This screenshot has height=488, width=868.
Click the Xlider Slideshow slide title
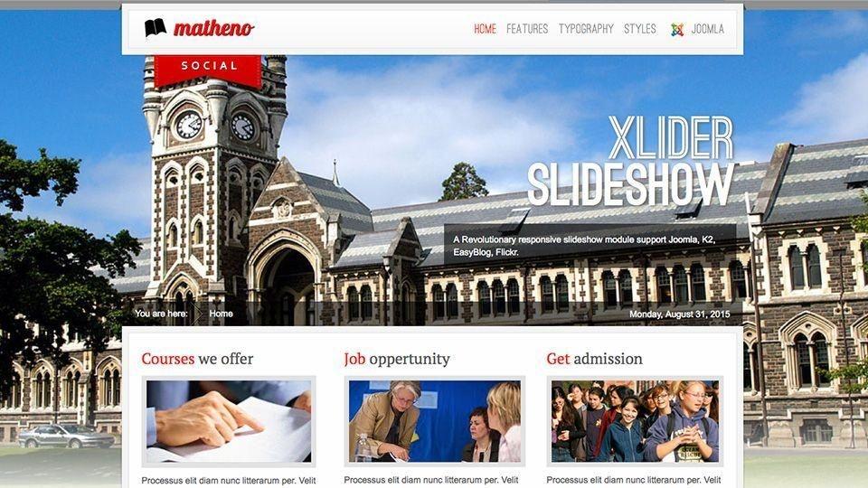[630, 161]
